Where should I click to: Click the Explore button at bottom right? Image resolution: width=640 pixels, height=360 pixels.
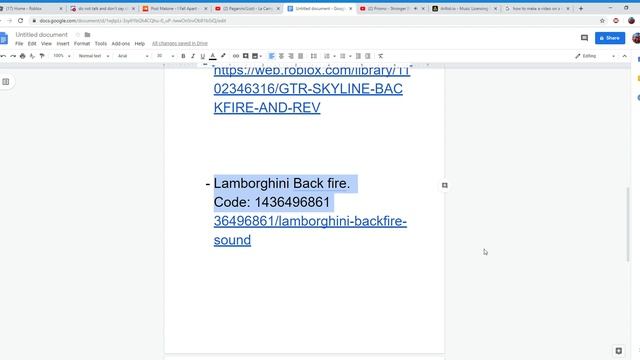coord(618,351)
